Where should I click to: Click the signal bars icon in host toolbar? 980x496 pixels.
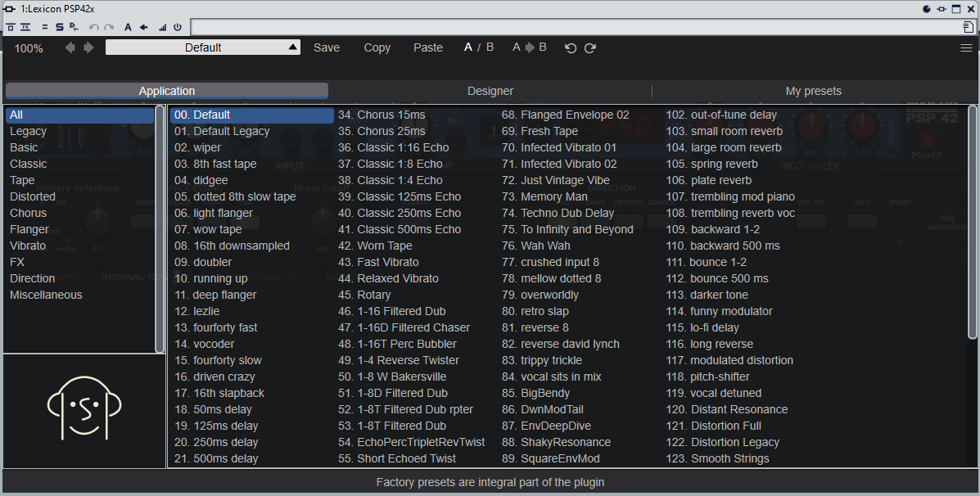[x=162, y=27]
